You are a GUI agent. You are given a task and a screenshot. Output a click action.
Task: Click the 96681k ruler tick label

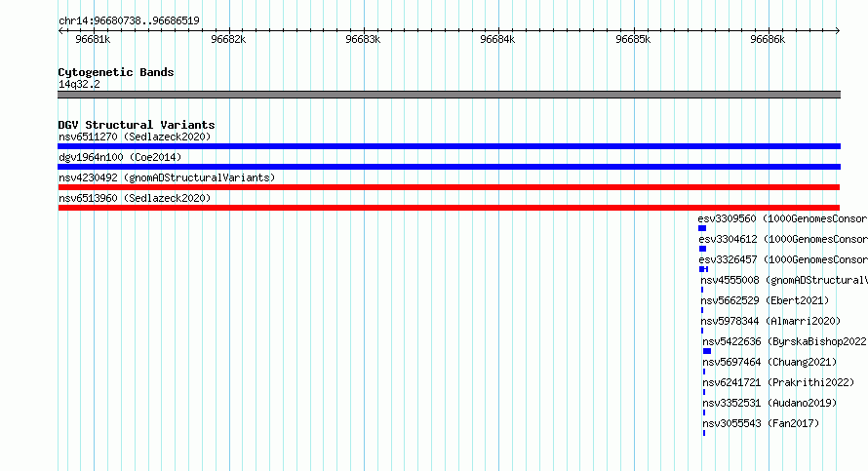tap(93, 39)
